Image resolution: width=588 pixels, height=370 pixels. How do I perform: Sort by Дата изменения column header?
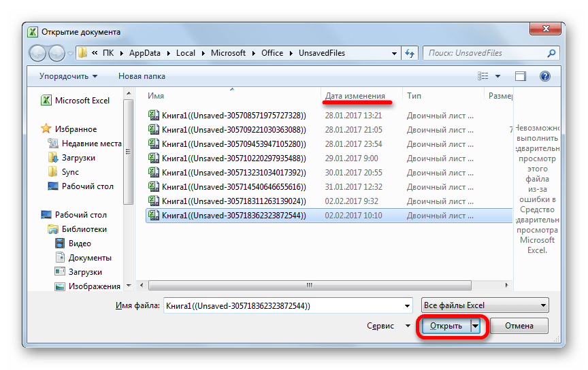(x=355, y=96)
